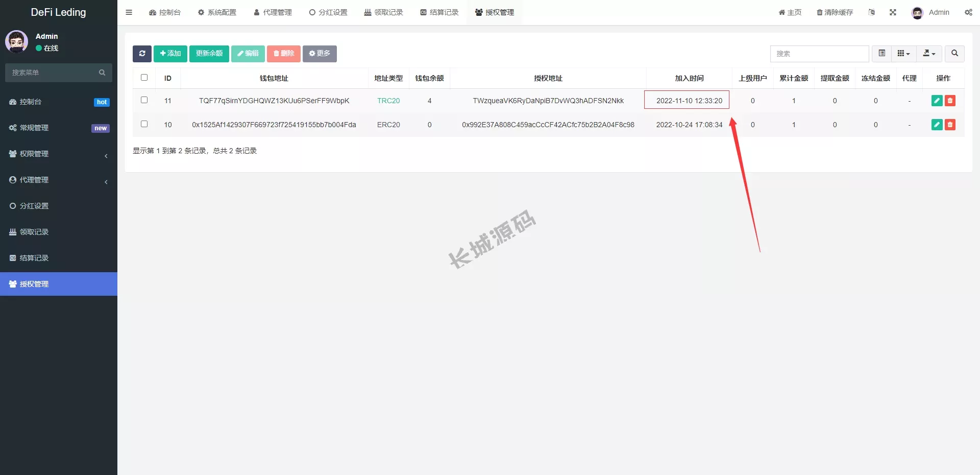The height and width of the screenshot is (475, 980).
Task: Switch to the 代理管理 top tab
Action: click(x=273, y=12)
